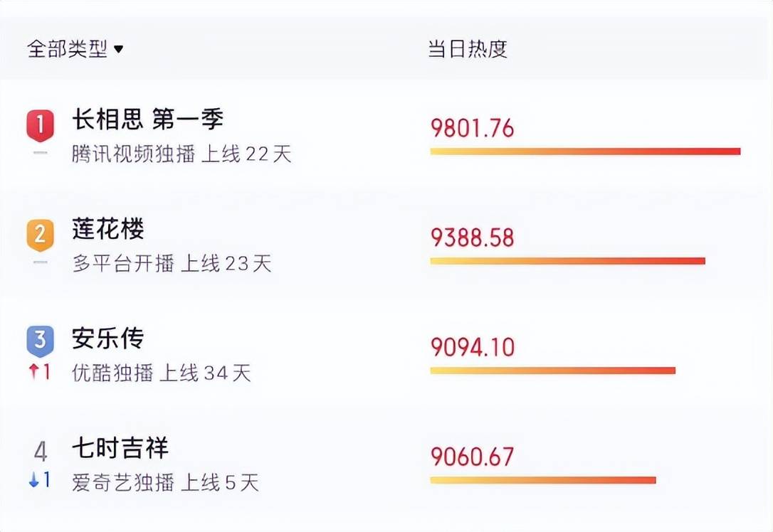
Task: Click the heat bar under 9094.10
Action: point(552,371)
